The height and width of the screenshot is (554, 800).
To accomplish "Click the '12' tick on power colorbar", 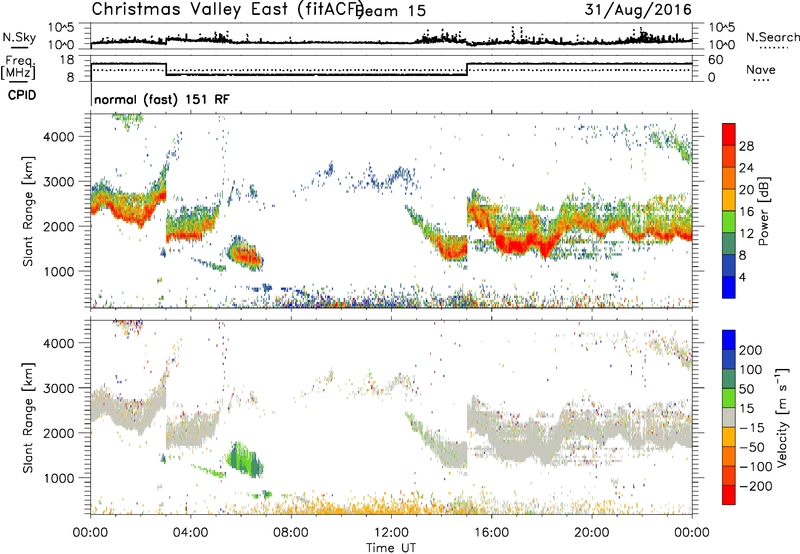I will (x=746, y=234).
